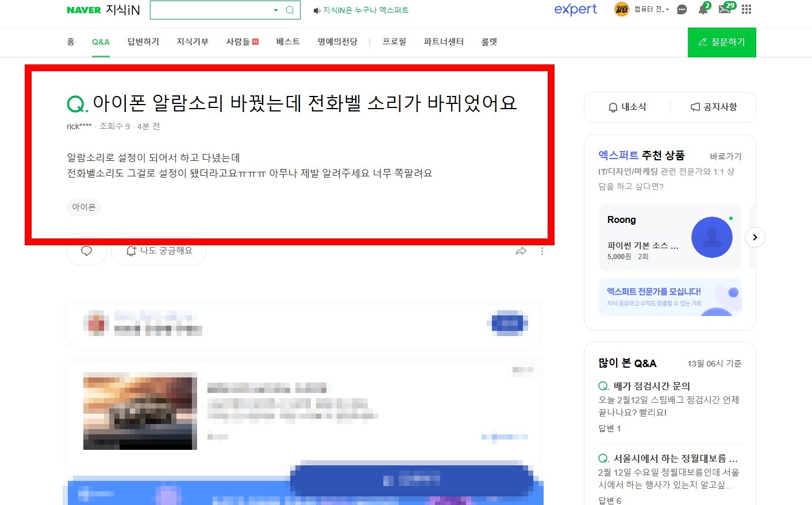Click the share arrow icon

click(x=521, y=251)
